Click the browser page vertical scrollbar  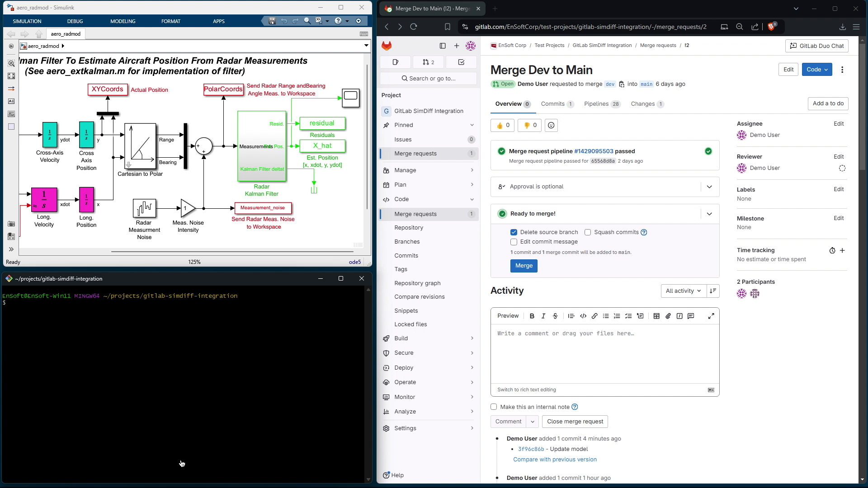click(x=862, y=108)
